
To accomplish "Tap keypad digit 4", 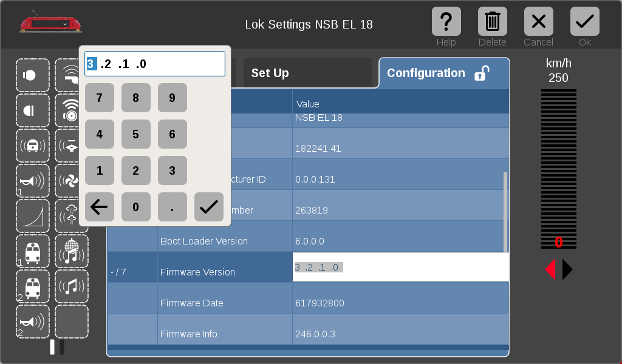I will point(100,134).
